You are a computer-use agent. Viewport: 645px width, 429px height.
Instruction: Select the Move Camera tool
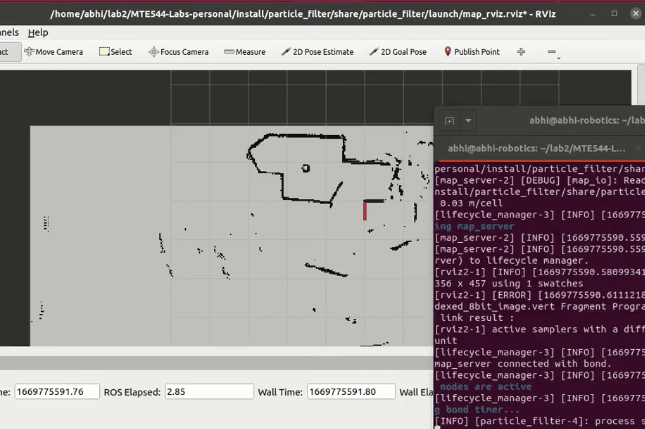tap(53, 52)
